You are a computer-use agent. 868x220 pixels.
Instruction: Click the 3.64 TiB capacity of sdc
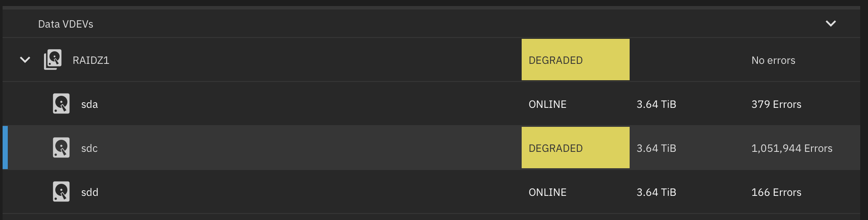(x=656, y=148)
